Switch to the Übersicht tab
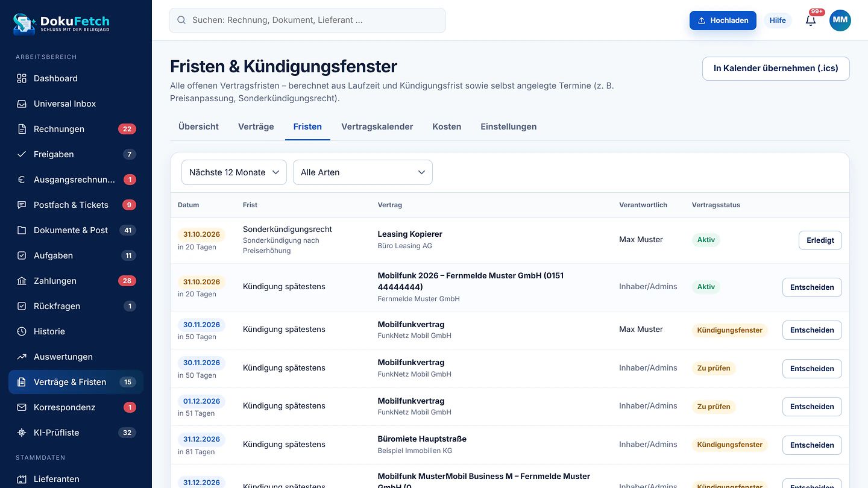This screenshot has height=488, width=868. click(x=198, y=127)
